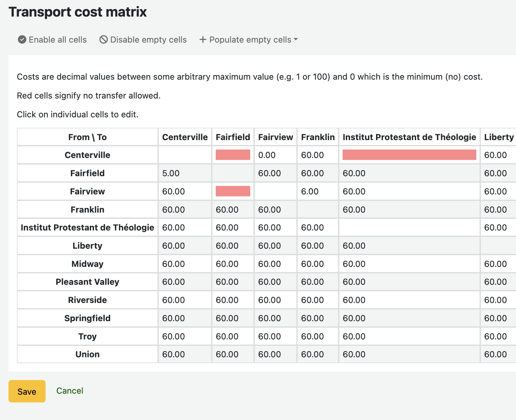Click the Disable empty cells ban icon
Screen dimensions: 516x420
point(103,40)
